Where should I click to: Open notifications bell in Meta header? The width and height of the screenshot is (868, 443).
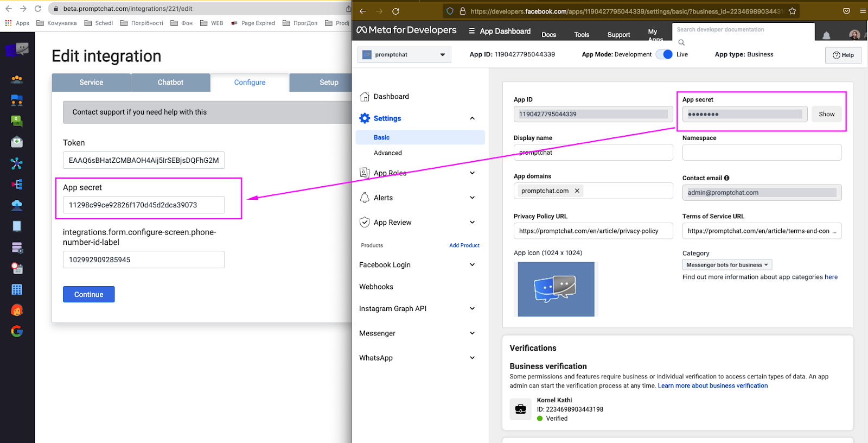click(x=826, y=35)
